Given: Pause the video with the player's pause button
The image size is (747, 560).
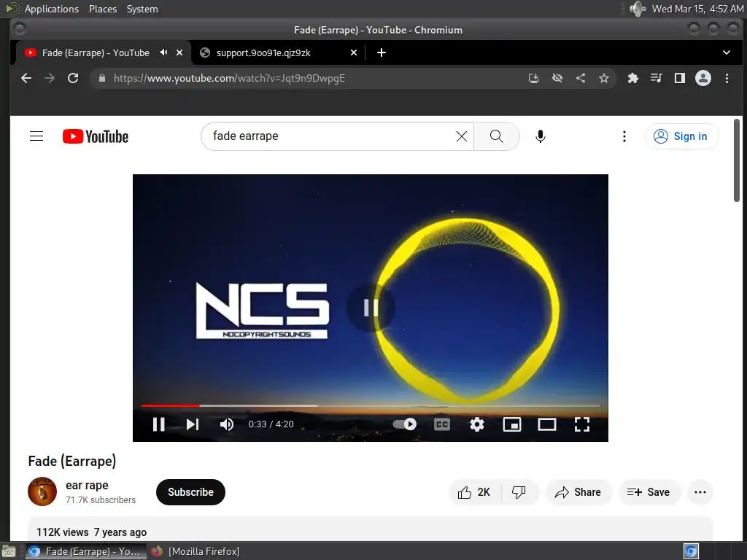Looking at the screenshot, I should 158,424.
